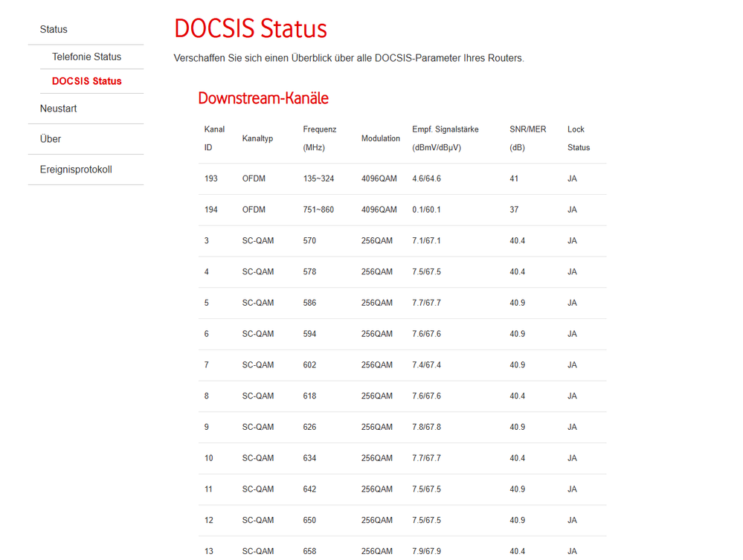Click channel ID 10 cell

point(208,457)
